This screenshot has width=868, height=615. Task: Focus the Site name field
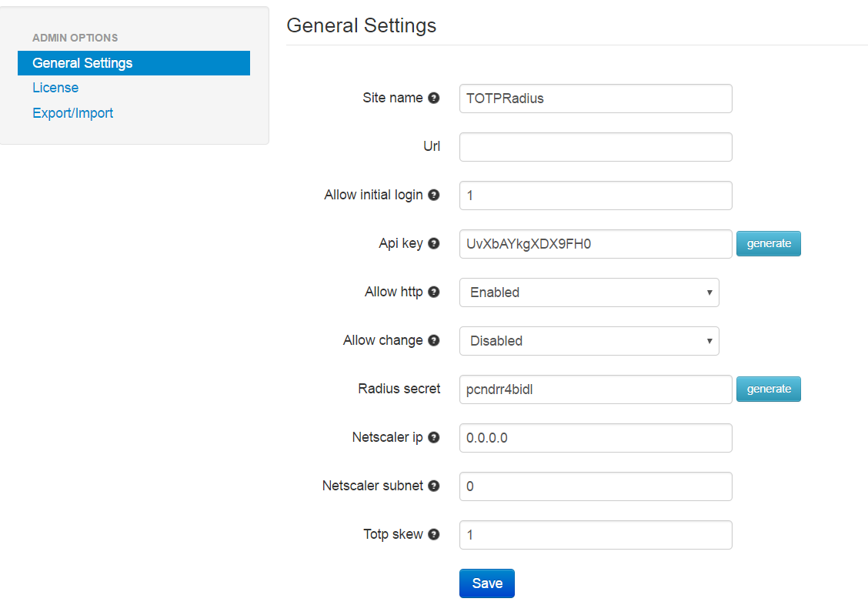(x=596, y=99)
